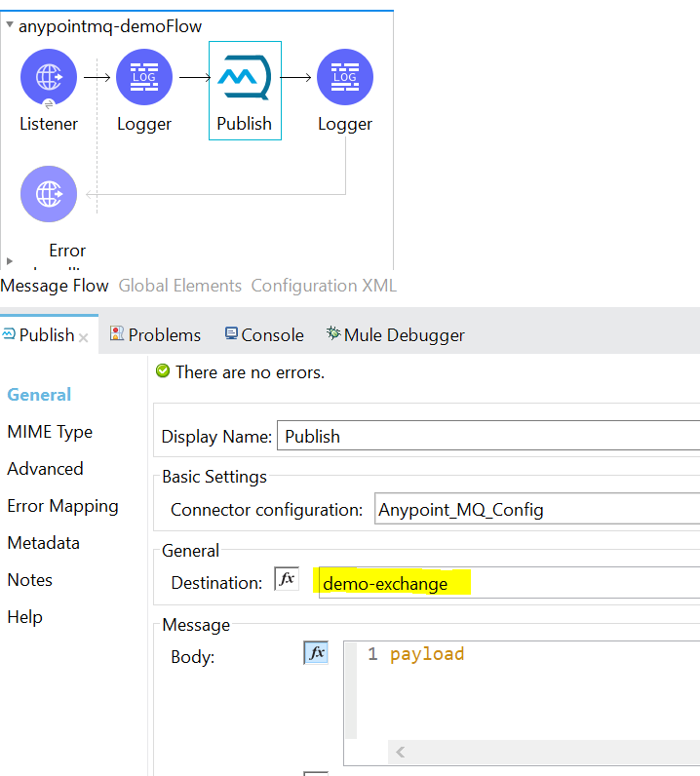Select the HTTP Listener globe icon
The width and height of the screenshot is (700, 776).
point(49,77)
